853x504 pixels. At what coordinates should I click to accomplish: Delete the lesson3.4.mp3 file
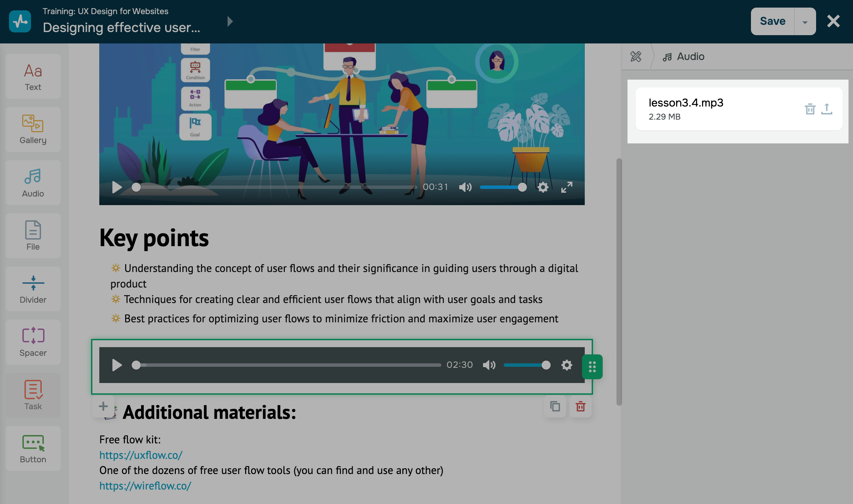pos(810,109)
